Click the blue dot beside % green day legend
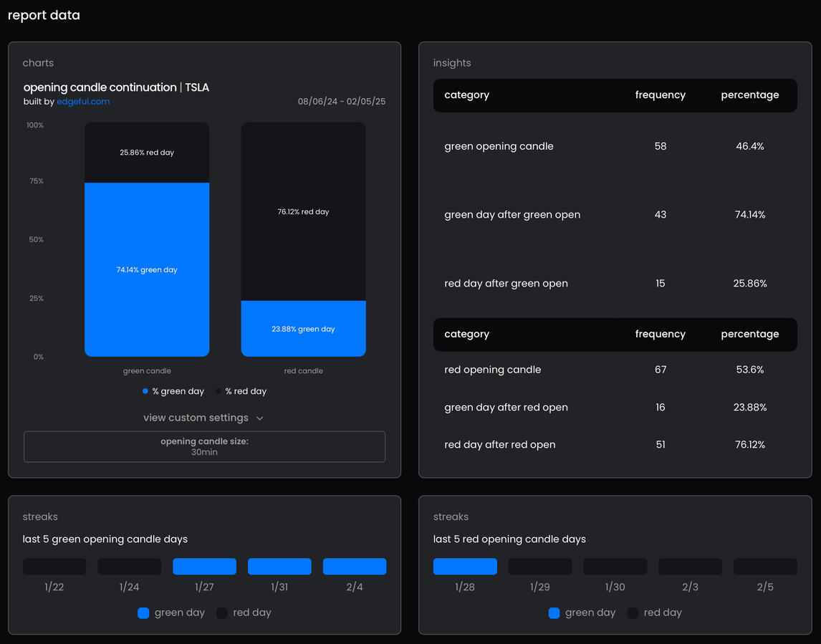This screenshot has width=821, height=644. click(145, 391)
